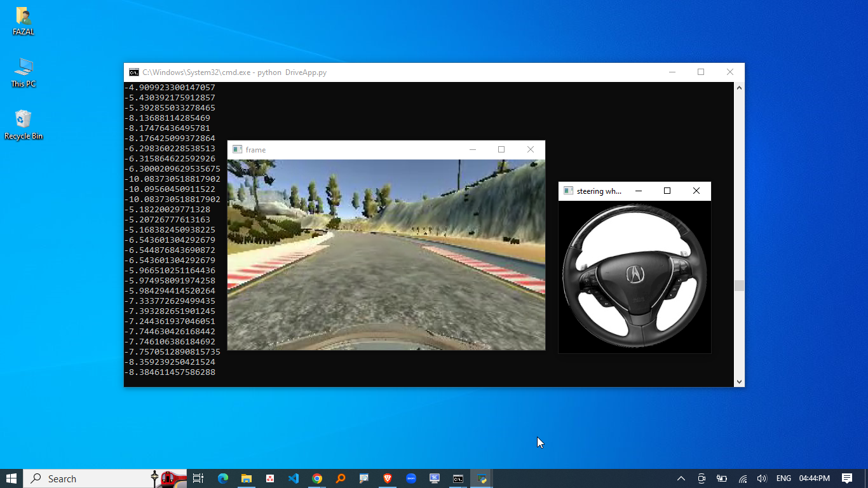Switch to Google Chrome in the taskbar
This screenshot has width=868, height=488.
tap(317, 478)
